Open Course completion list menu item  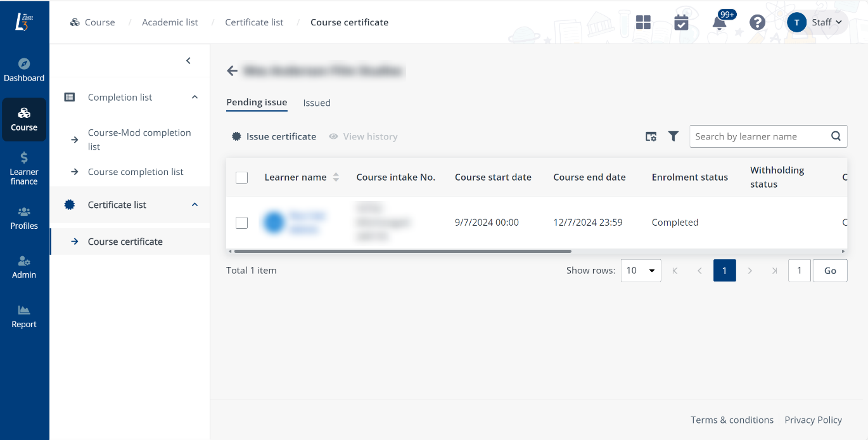135,171
